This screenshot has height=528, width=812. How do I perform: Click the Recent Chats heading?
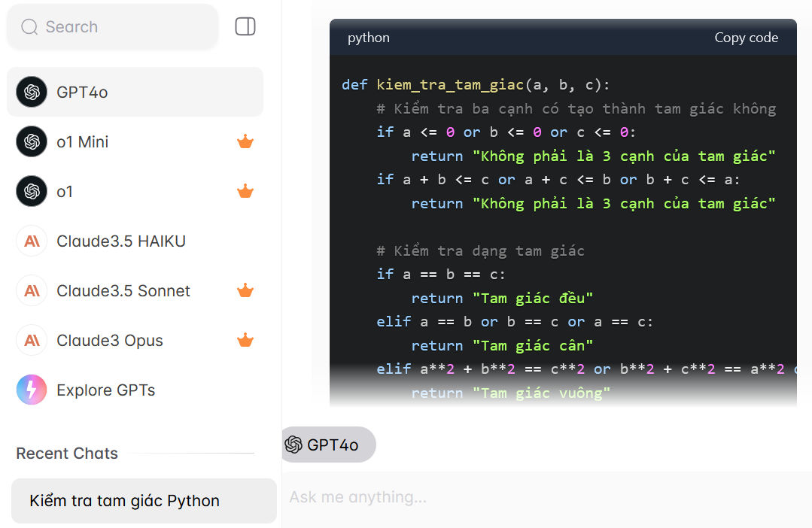pyautogui.click(x=67, y=454)
